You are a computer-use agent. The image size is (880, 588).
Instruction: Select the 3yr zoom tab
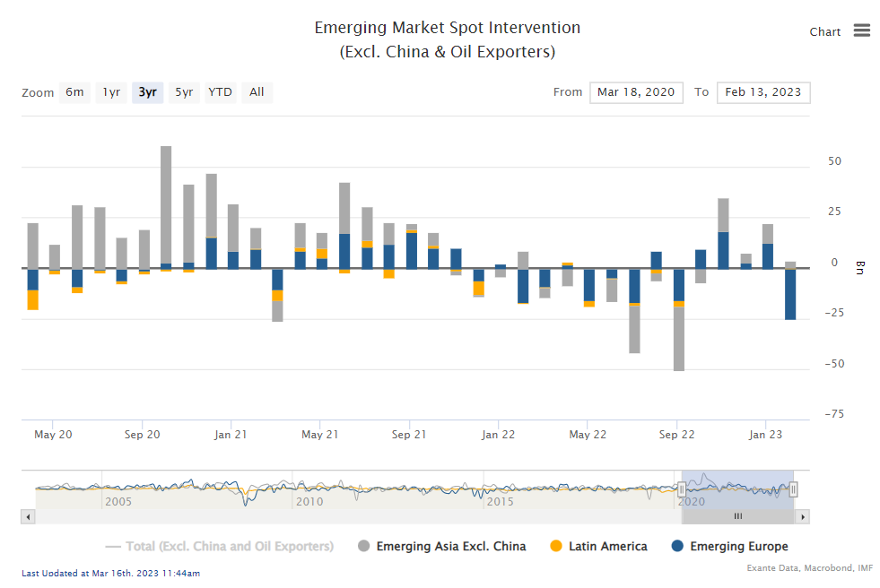[x=147, y=92]
